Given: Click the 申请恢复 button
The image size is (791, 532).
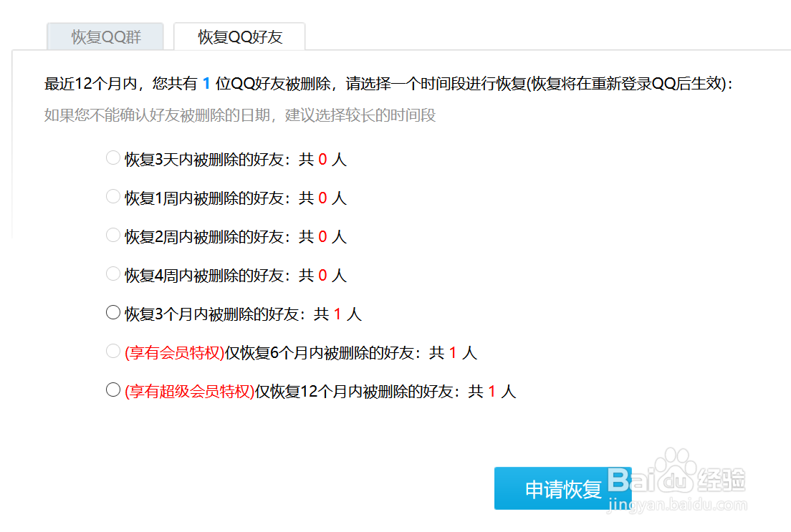Looking at the screenshot, I should tap(562, 488).
